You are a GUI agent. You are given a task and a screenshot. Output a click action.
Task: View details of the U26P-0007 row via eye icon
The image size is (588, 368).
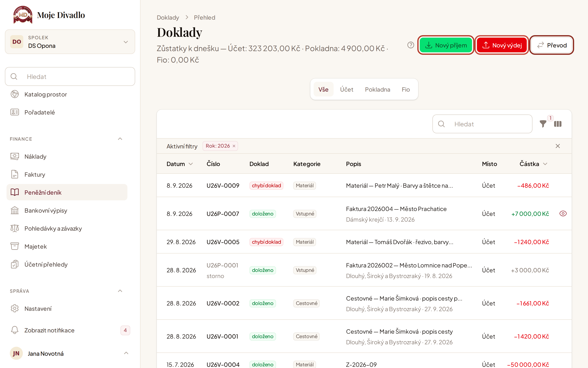563,213
